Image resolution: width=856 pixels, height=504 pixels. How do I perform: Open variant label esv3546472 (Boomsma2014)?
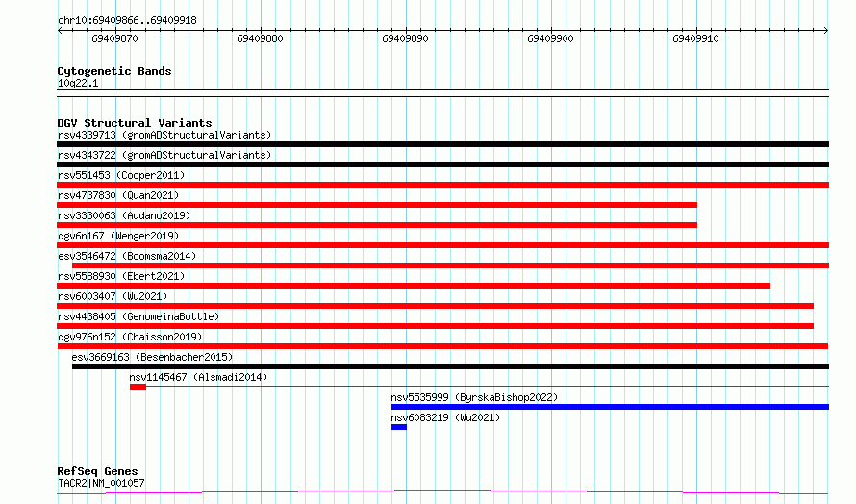(127, 256)
